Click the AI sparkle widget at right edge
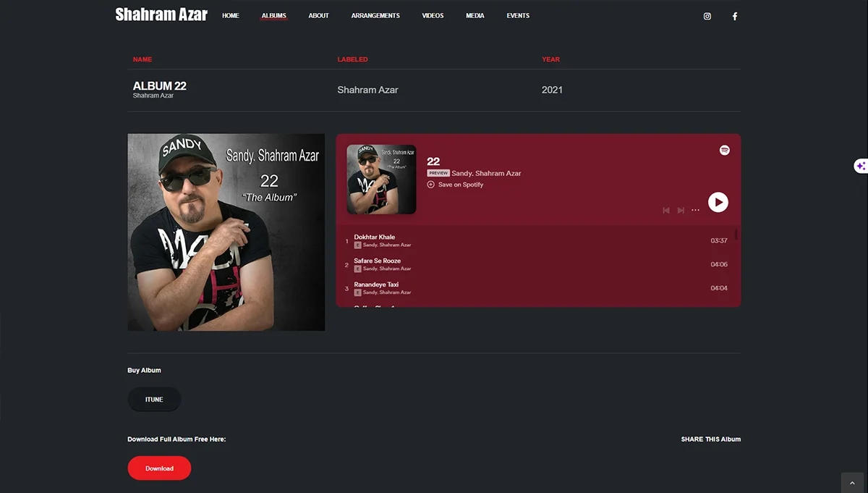The width and height of the screenshot is (868, 493). coord(860,167)
